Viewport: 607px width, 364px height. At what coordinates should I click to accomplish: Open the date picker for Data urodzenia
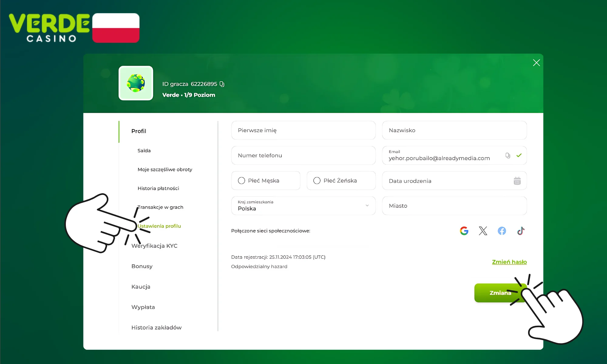coord(517,181)
